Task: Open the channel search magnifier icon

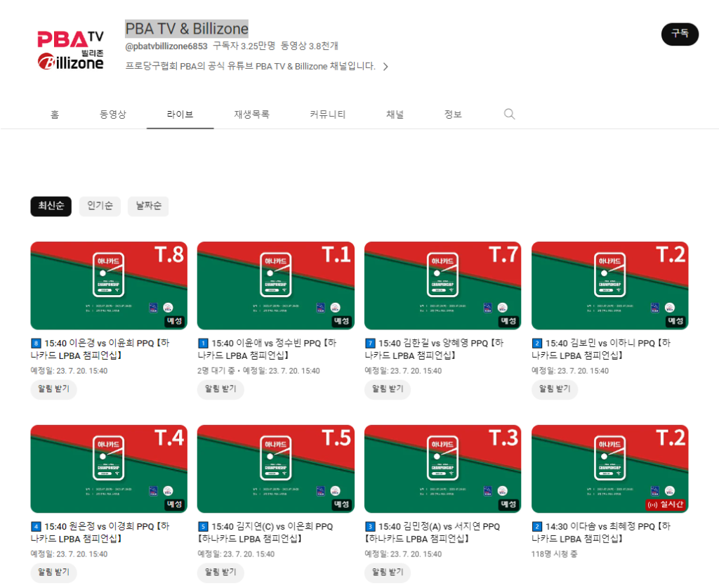Action: (x=510, y=115)
